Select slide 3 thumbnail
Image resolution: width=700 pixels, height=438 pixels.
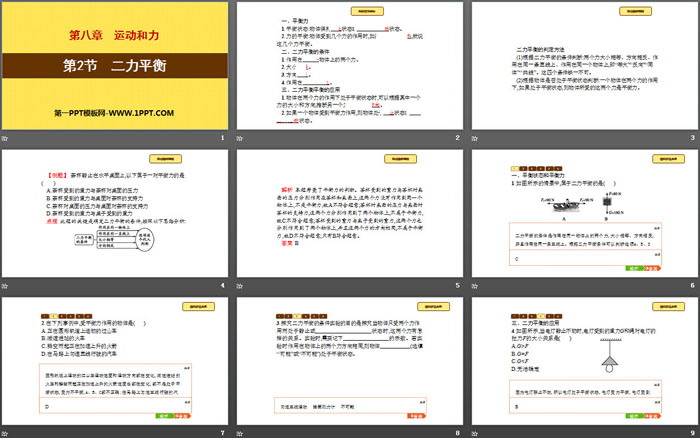point(585,66)
